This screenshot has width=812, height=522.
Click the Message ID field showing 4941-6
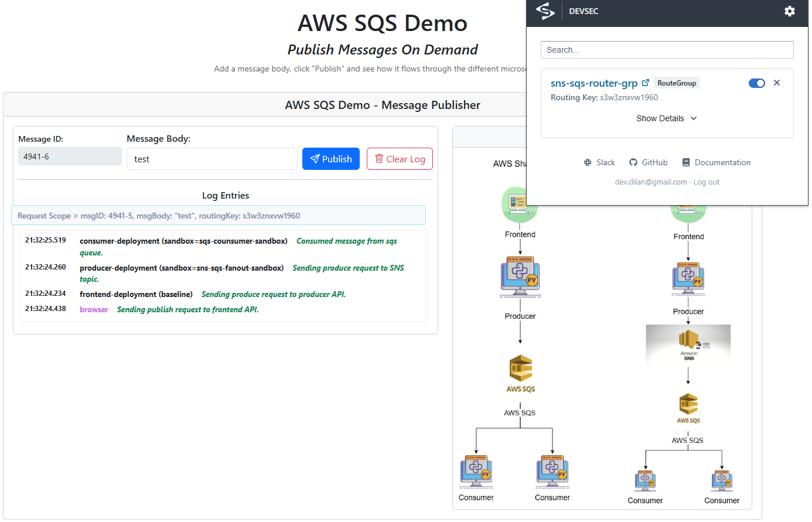[70, 156]
